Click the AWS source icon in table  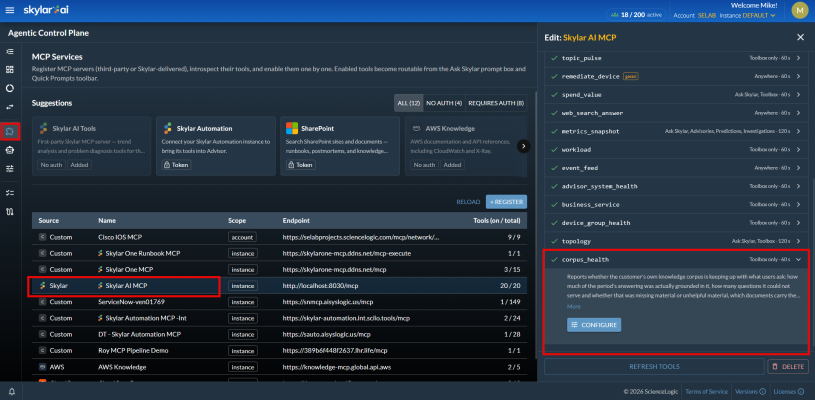click(43, 367)
